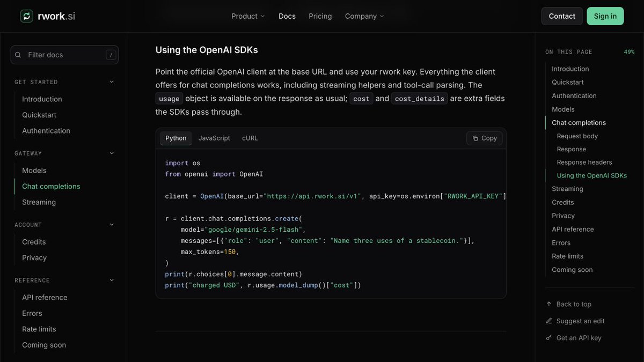Click the Get an API key icon
Image resolution: width=644 pixels, height=362 pixels.
point(548,338)
